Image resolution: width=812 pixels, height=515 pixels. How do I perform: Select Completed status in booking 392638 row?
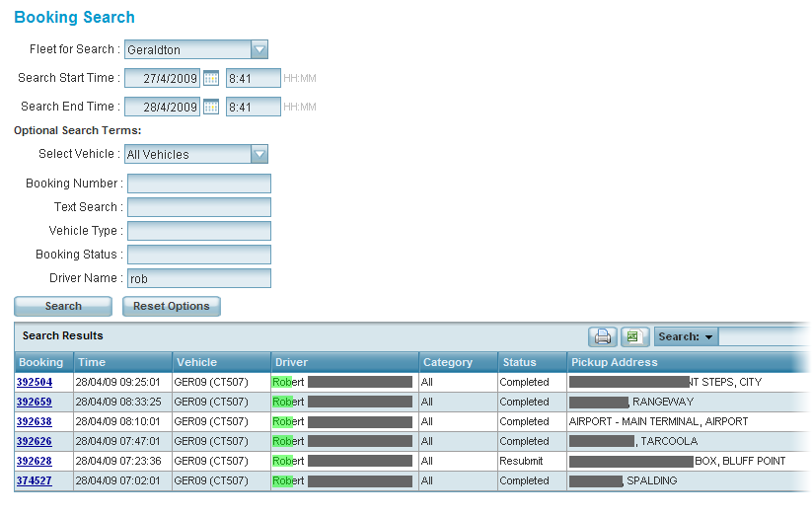(x=533, y=421)
